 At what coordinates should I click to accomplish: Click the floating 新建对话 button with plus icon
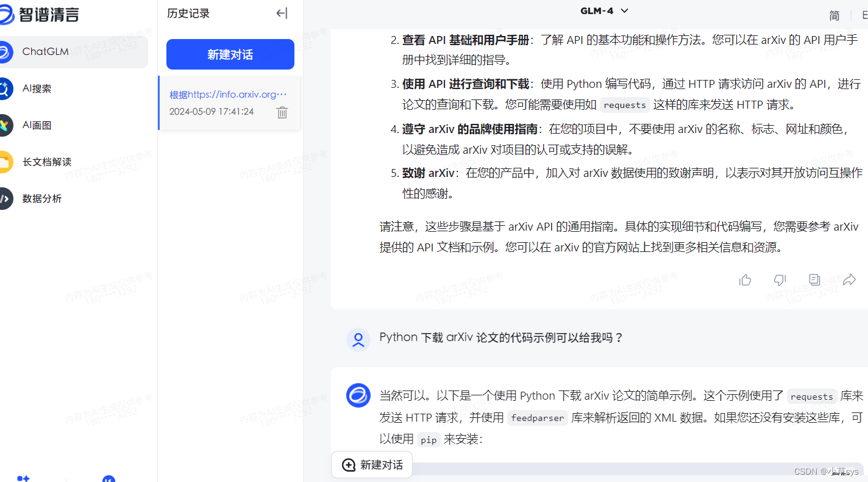[372, 465]
